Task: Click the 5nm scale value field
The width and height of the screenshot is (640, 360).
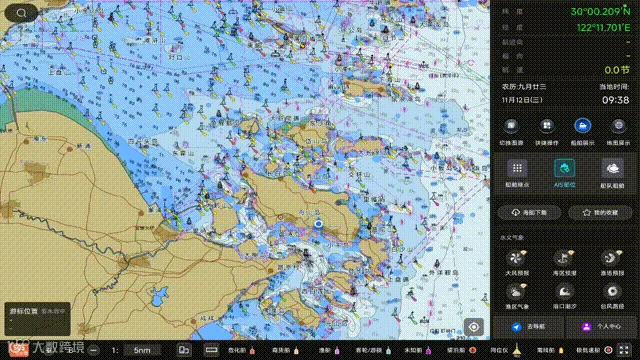Action: (142, 350)
